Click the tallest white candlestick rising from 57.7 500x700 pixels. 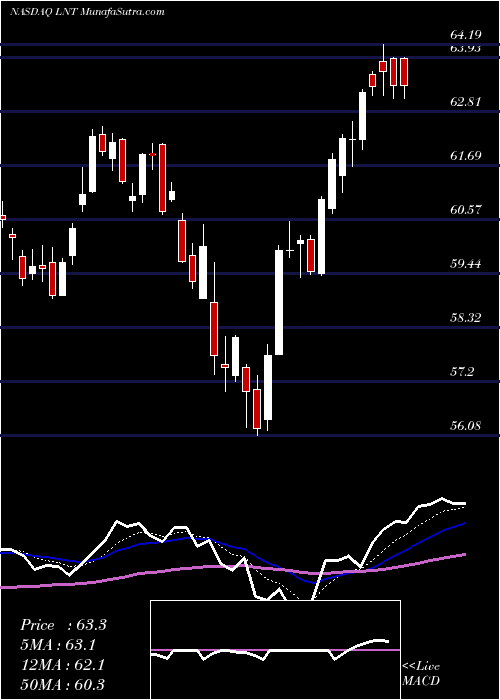point(279,302)
